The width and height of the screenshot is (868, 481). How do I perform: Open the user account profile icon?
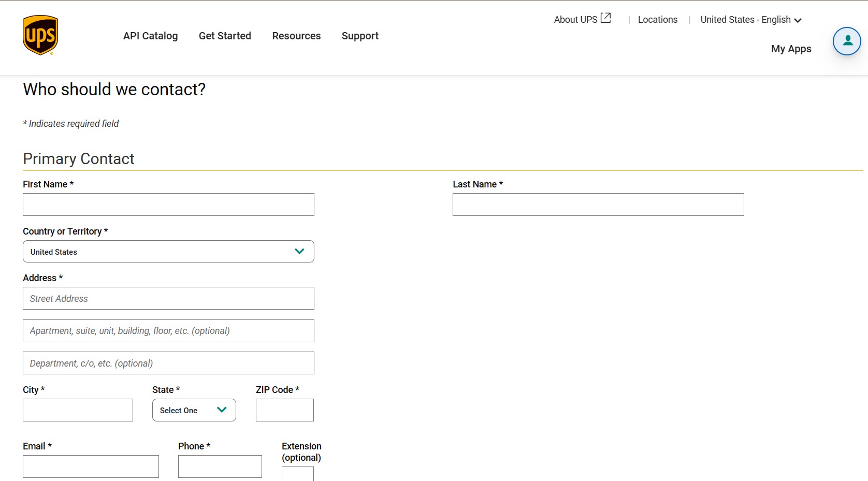(x=847, y=41)
